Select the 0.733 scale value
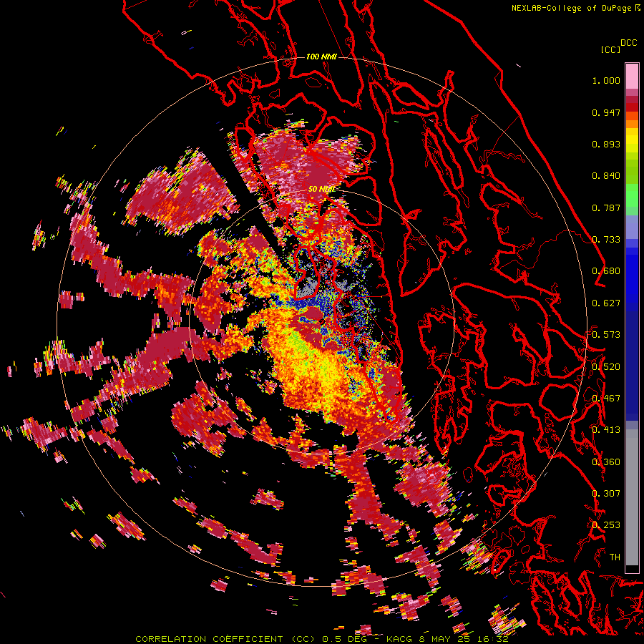Viewport: 644px width, 644px height. tap(606, 240)
